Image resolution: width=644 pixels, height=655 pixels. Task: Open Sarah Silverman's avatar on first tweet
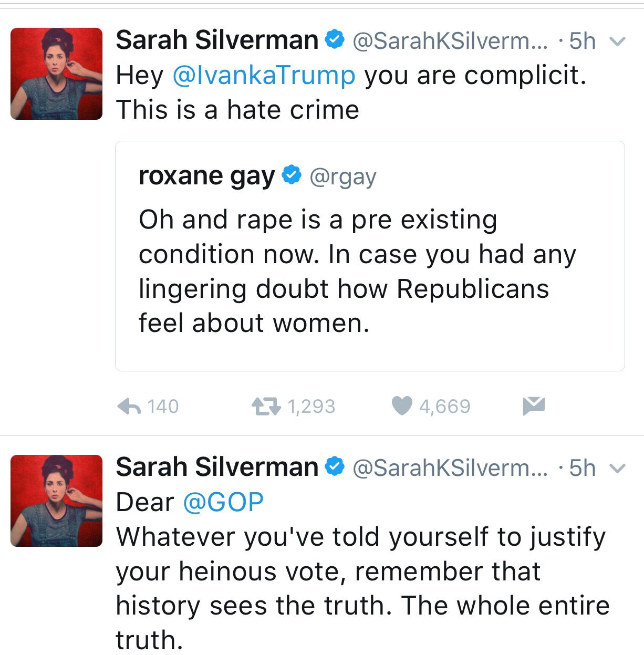pos(57,74)
